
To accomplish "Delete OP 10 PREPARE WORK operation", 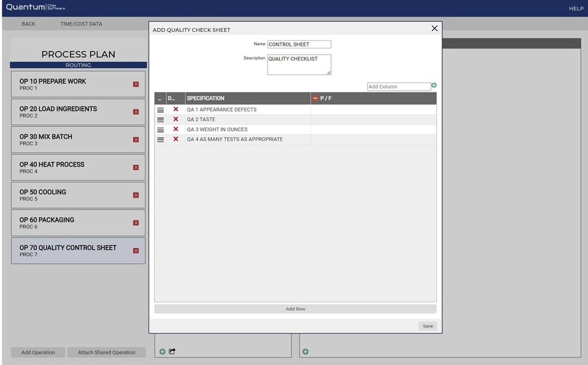I will 136,84.
